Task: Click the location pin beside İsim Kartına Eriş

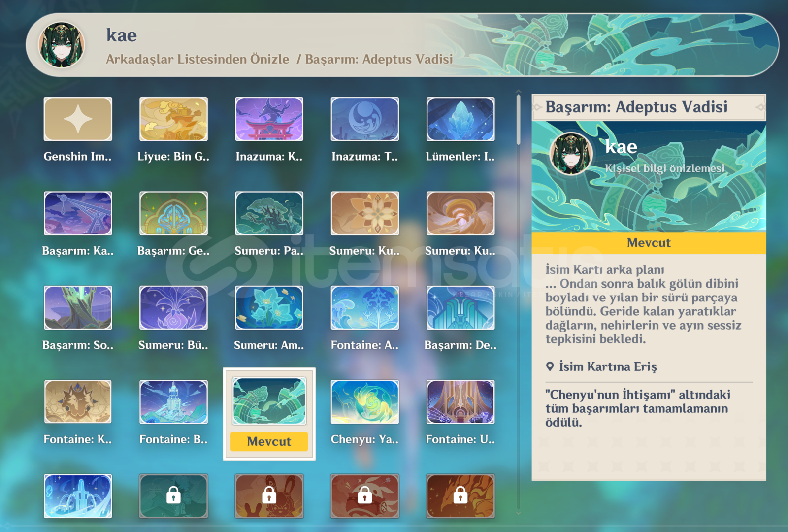Action: tap(550, 366)
